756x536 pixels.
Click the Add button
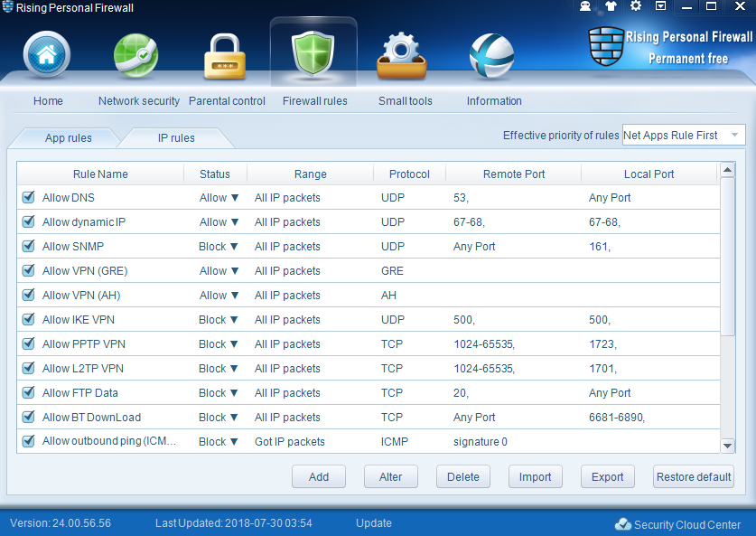pyautogui.click(x=319, y=476)
